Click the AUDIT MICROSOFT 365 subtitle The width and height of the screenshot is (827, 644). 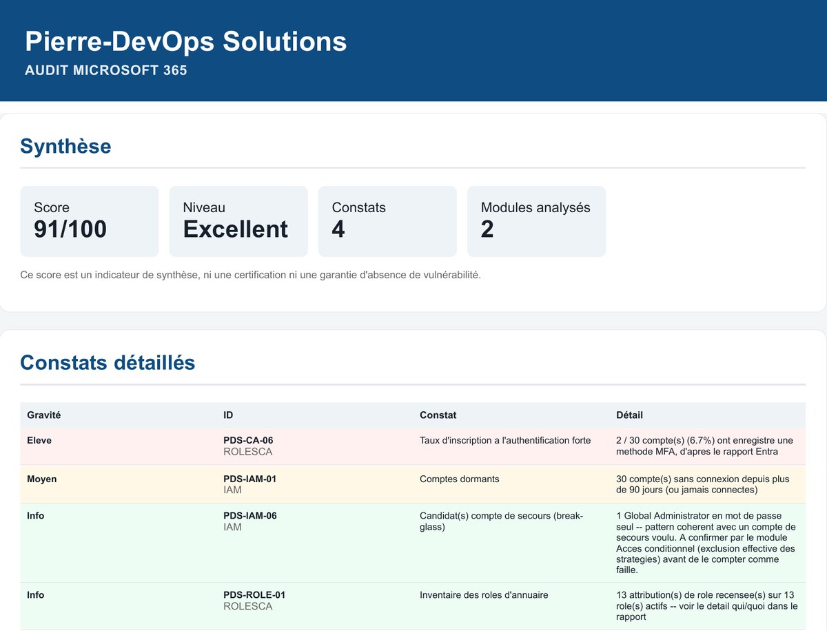[x=106, y=70]
